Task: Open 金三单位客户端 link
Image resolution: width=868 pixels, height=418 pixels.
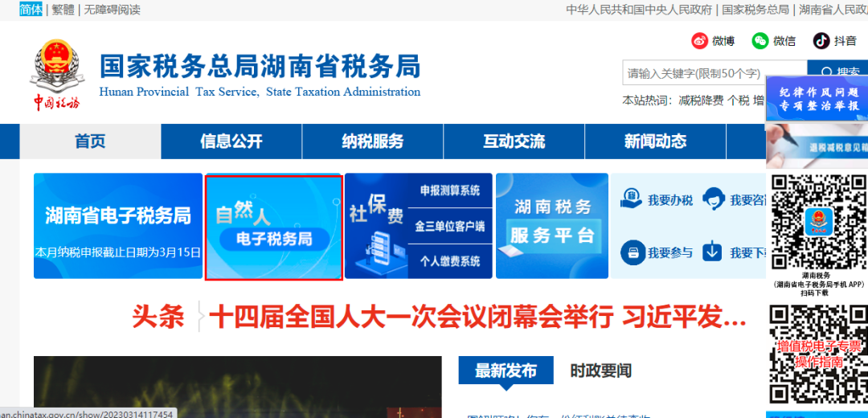Action: click(x=450, y=226)
